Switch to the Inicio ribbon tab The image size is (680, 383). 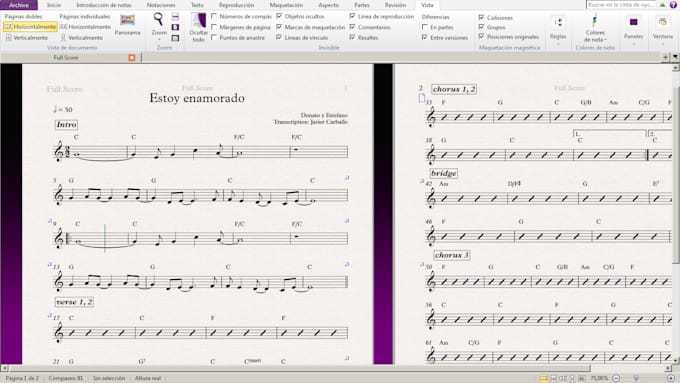[54, 5]
